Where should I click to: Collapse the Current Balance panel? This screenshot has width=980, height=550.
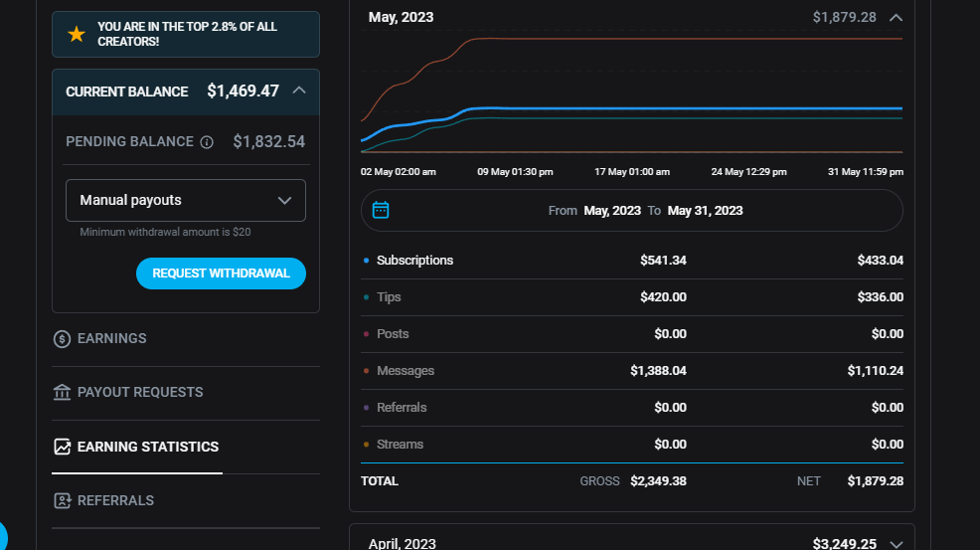point(299,91)
